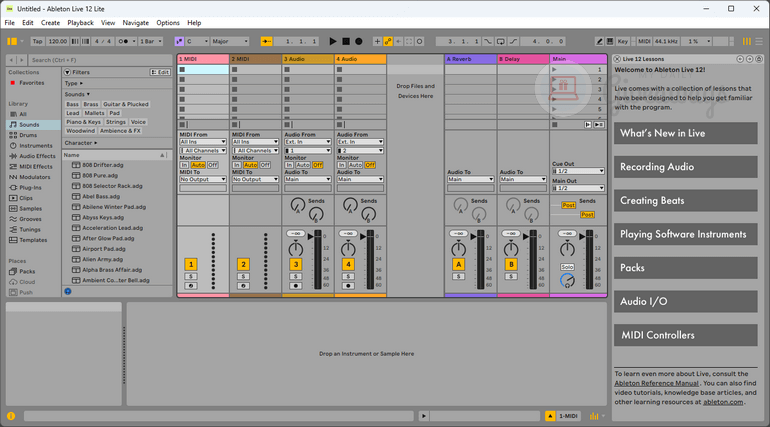
Task: Toggle the Session Record circle button
Action: 419,41
